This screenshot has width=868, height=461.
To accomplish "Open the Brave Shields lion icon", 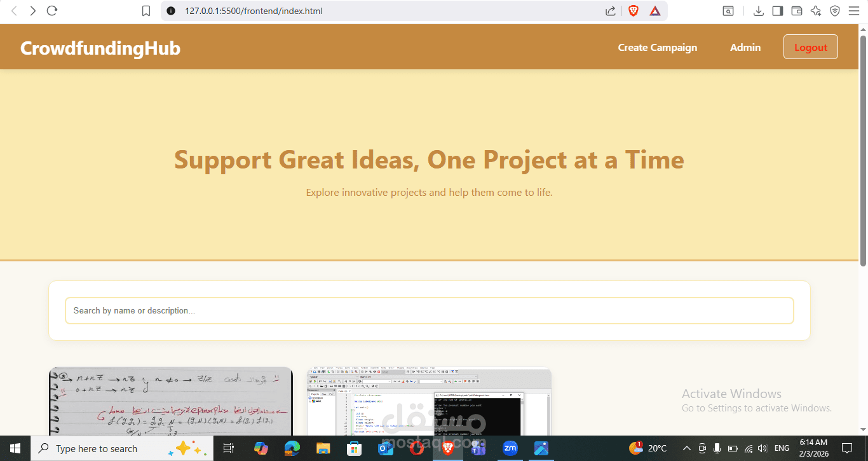I will coord(633,11).
